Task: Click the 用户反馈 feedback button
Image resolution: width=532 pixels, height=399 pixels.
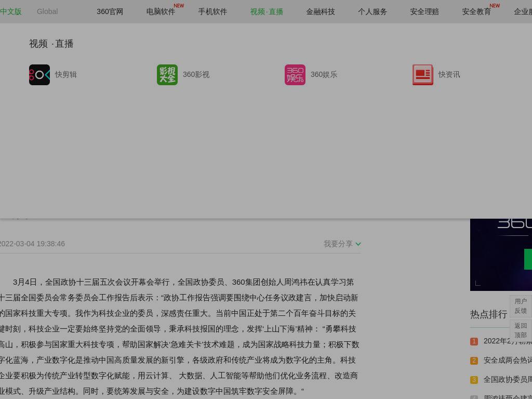Action: (x=521, y=306)
